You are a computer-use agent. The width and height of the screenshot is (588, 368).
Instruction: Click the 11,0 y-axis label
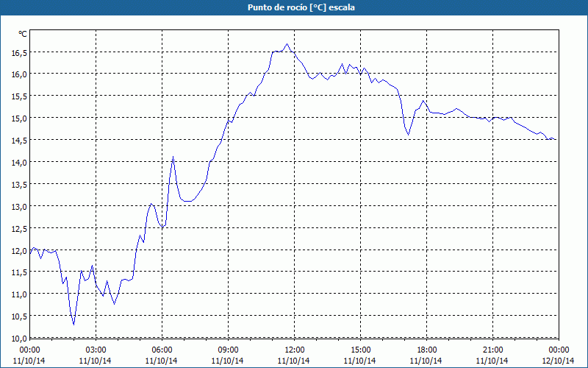click(x=20, y=294)
